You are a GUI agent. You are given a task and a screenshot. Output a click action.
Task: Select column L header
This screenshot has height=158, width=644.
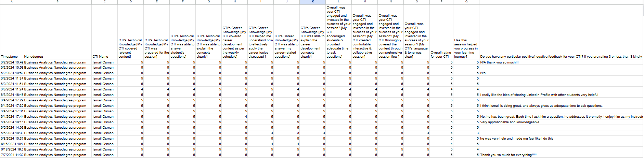point(339,2)
